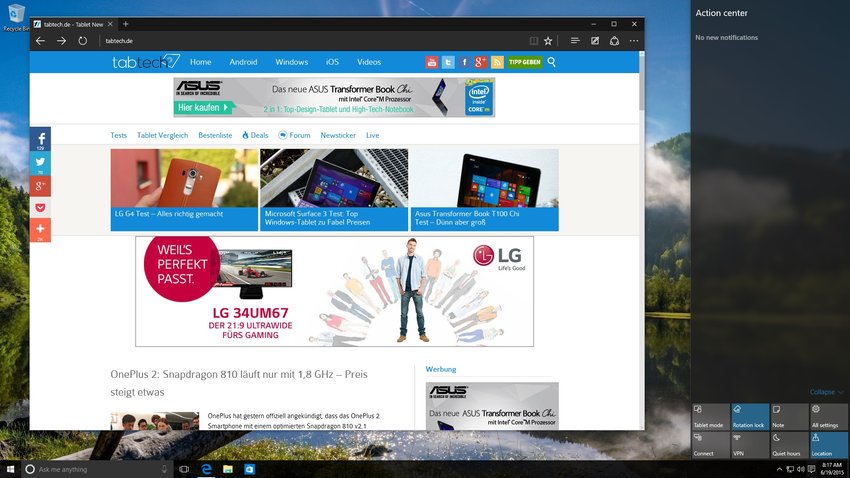Select the tabtech.de – Tablet News tab
Screen dimensions: 850x478
[x=73, y=24]
